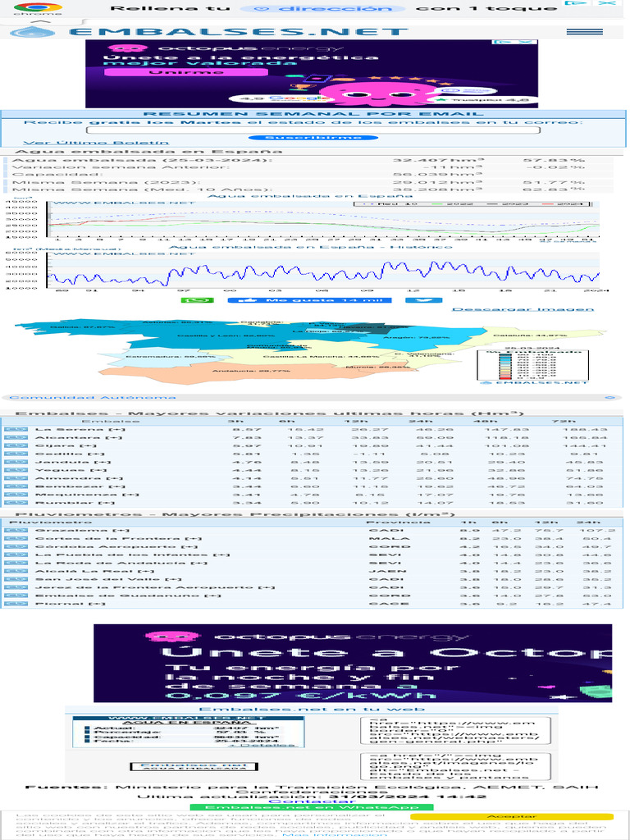630x840 pixels.
Task: Click graph icon beside Cortes de la Frontera
Action: coord(16,538)
